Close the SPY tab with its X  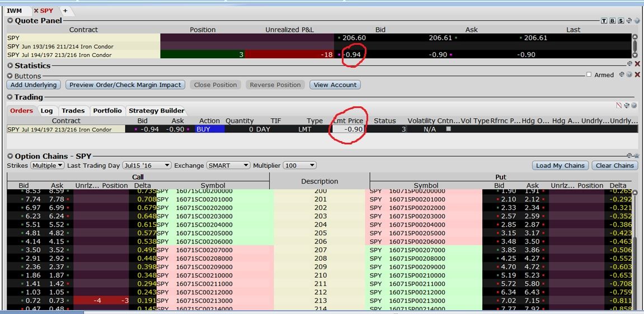click(x=36, y=11)
